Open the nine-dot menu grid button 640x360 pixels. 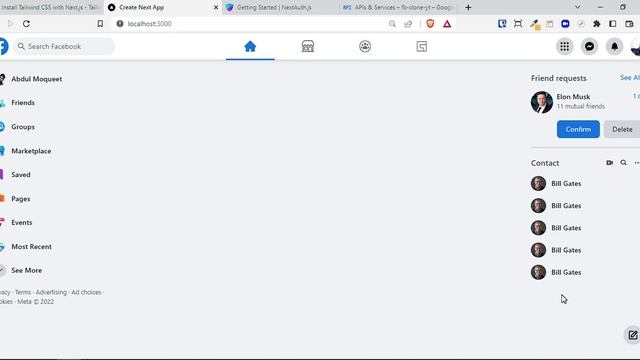(x=564, y=47)
